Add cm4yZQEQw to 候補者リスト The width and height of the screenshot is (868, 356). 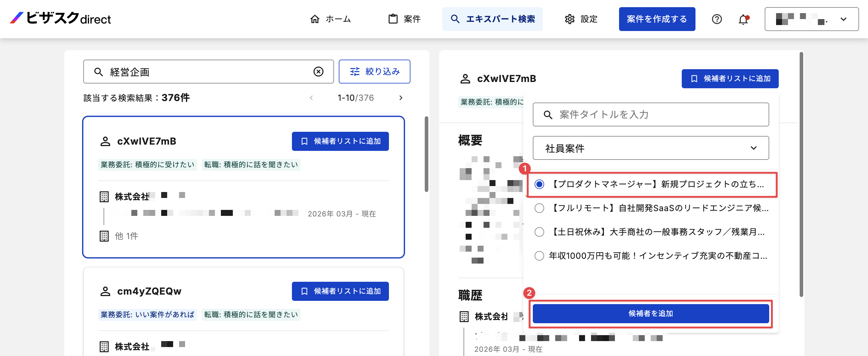[x=340, y=291]
